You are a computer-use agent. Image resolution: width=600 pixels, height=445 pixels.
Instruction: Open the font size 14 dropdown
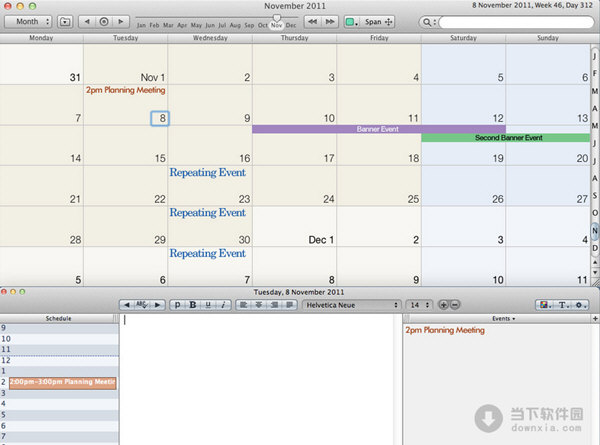pos(421,304)
